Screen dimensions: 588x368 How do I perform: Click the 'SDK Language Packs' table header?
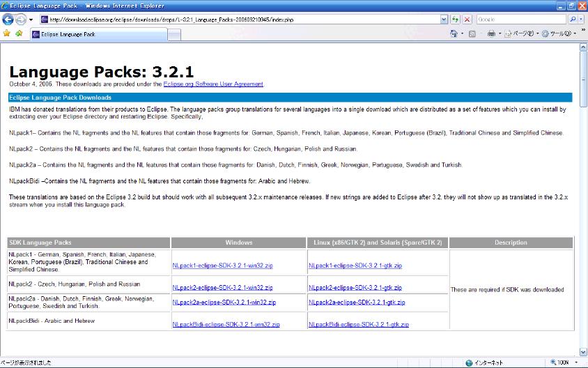88,243
